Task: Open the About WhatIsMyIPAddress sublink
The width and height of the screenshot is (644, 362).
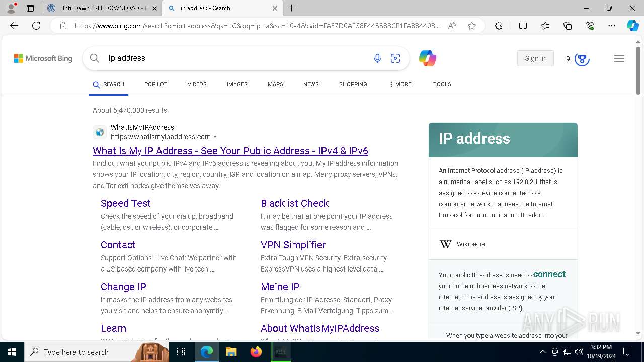Action: 320,328
